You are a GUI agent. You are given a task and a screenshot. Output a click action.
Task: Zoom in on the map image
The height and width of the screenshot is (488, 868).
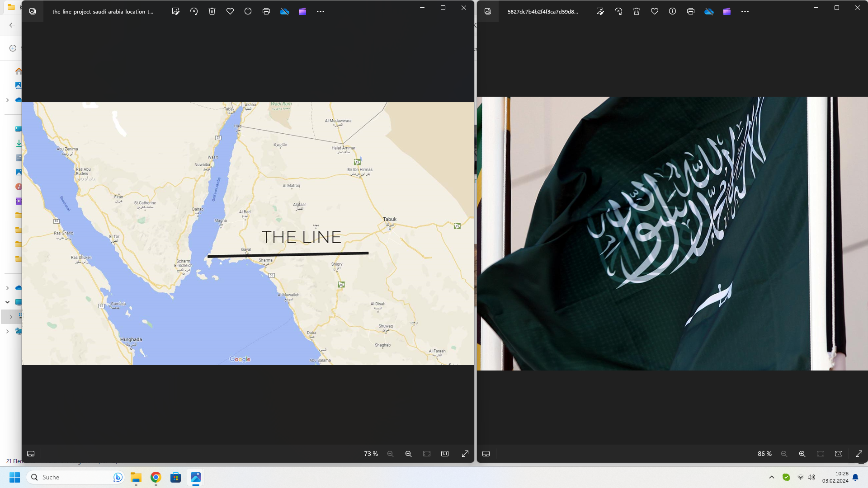click(409, 454)
